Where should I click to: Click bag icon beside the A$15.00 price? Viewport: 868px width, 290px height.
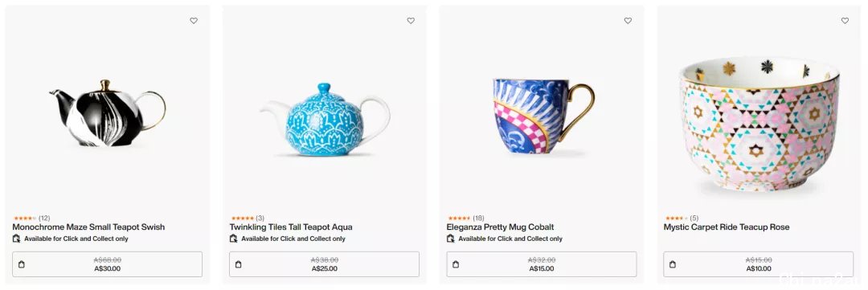click(x=456, y=264)
